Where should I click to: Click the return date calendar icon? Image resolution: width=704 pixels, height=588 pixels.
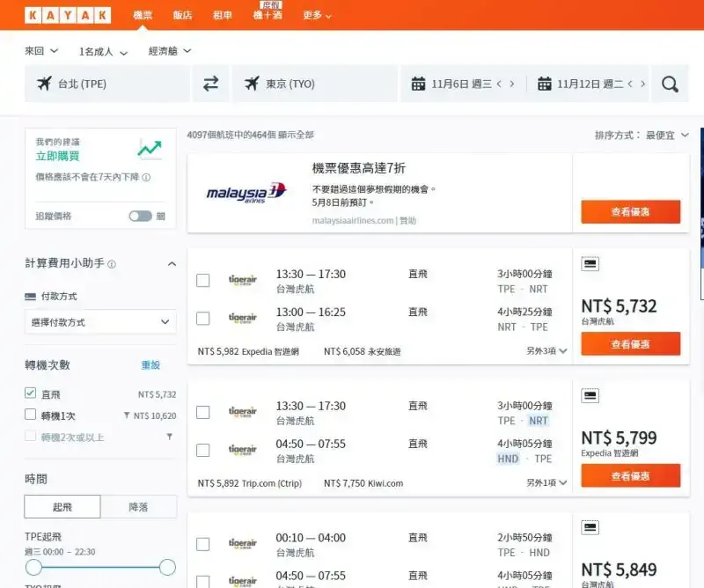click(544, 85)
